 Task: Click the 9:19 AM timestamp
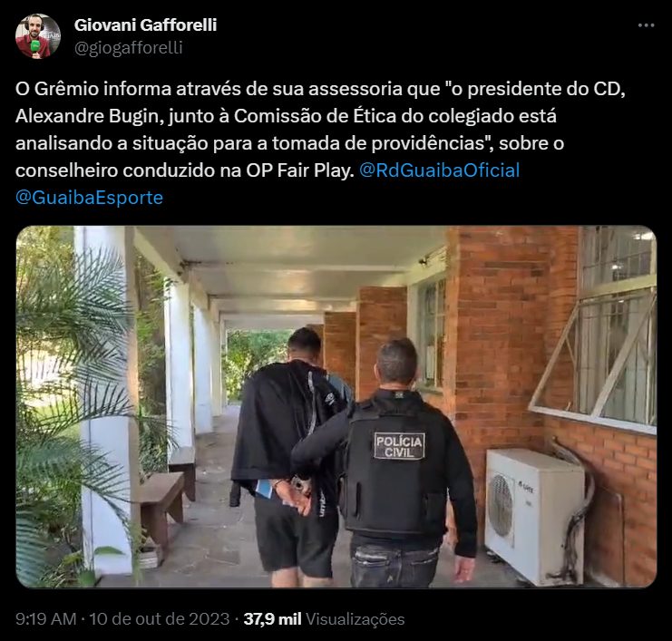(x=46, y=618)
